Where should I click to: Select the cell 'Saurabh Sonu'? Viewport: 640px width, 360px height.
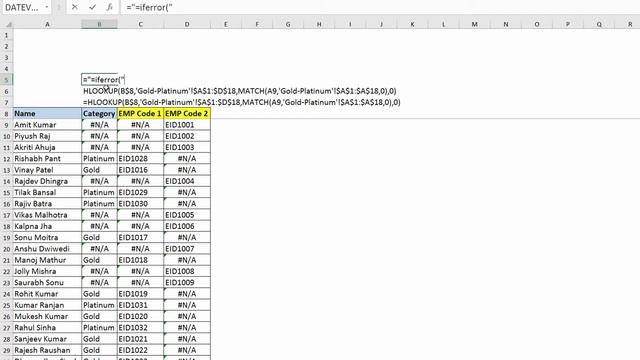click(x=47, y=282)
